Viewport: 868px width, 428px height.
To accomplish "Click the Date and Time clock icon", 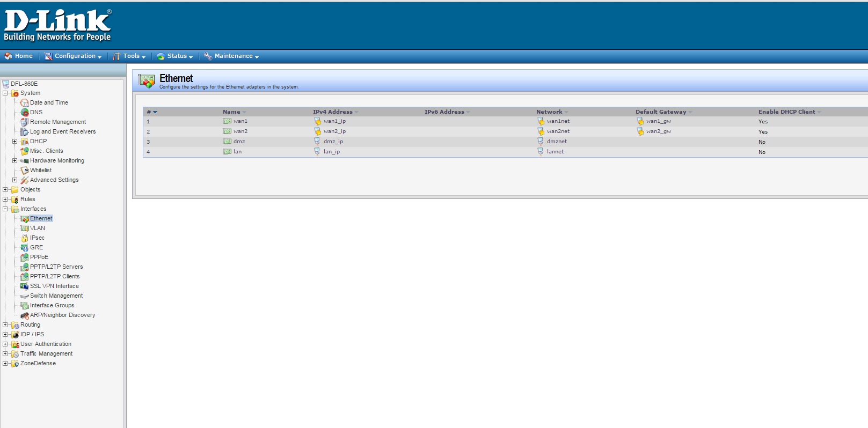I will point(25,102).
